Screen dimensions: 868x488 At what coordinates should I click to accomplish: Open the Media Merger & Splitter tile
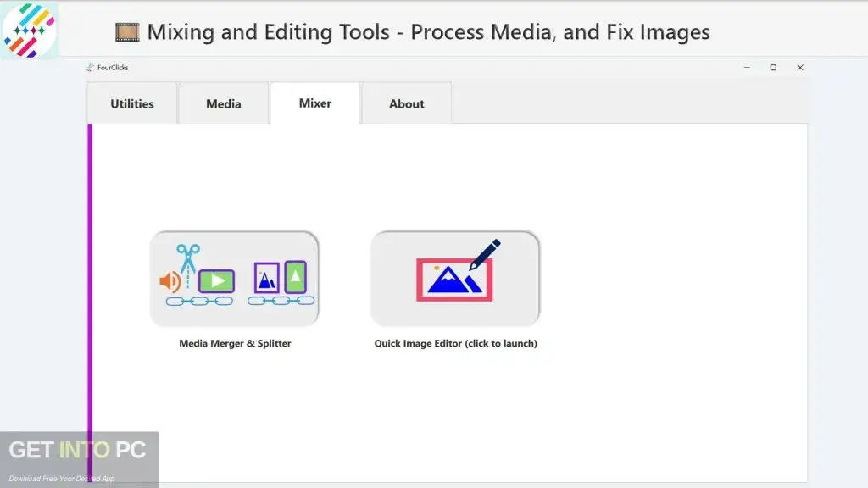pyautogui.click(x=234, y=279)
